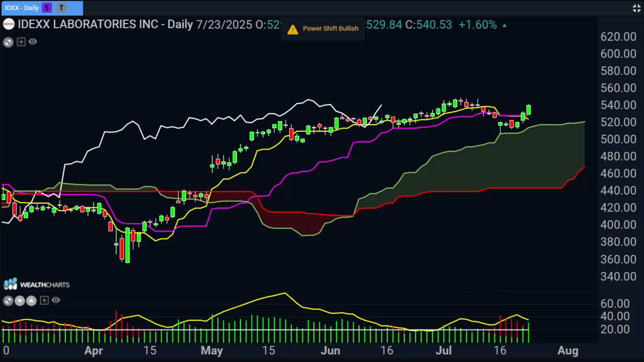
Task: Click the Jun label on time axis
Action: [x=330, y=351]
